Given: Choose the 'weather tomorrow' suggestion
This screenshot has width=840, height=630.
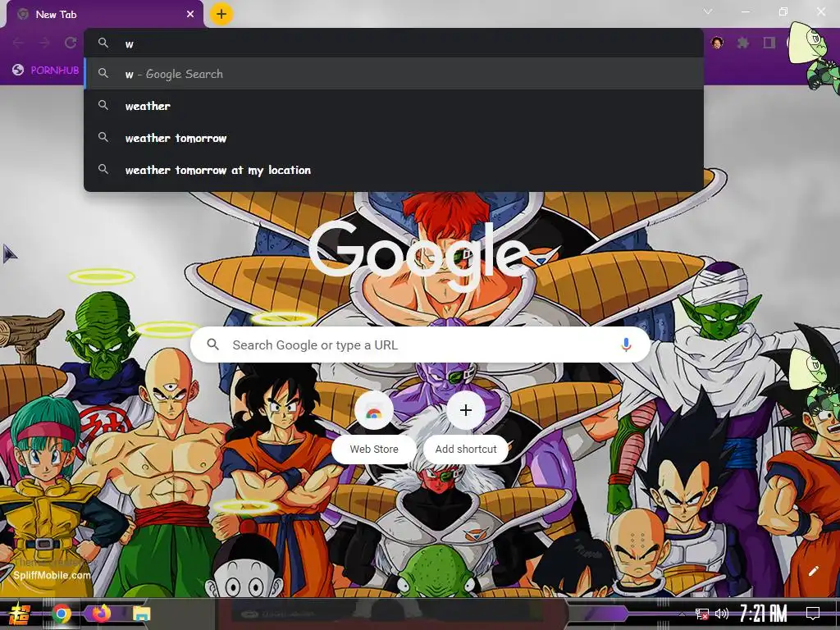Looking at the screenshot, I should [x=394, y=138].
